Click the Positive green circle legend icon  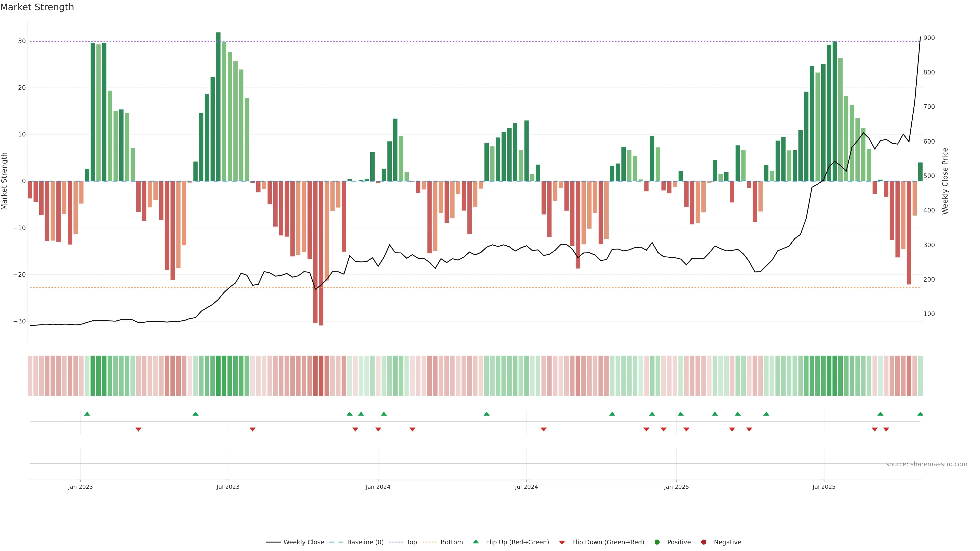(657, 542)
